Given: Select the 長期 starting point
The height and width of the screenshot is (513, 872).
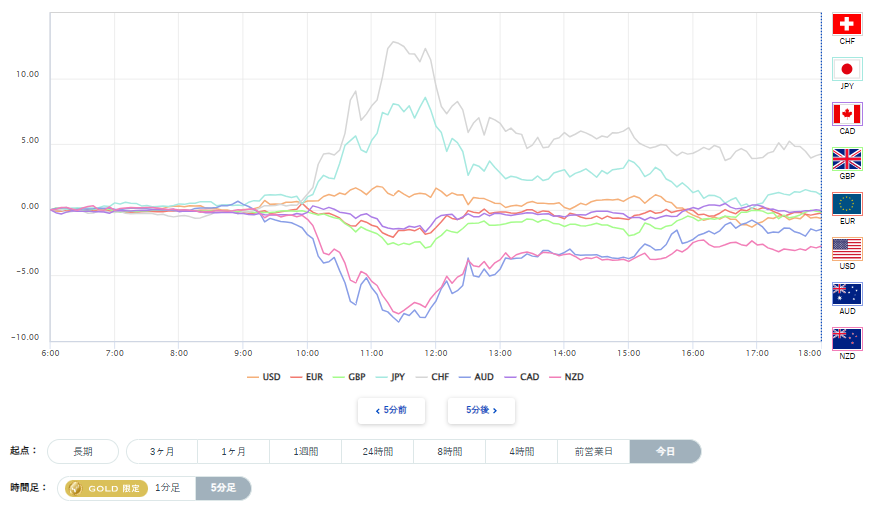Looking at the screenshot, I should tap(83, 451).
